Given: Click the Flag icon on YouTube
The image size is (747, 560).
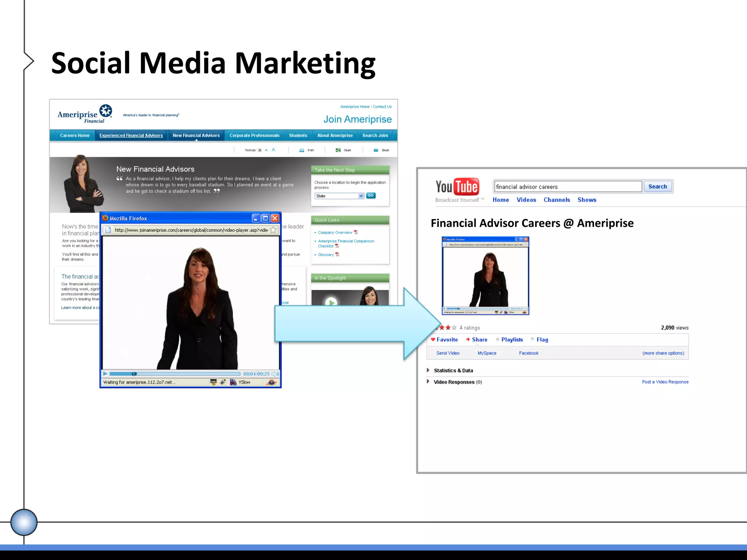Looking at the screenshot, I should coord(533,339).
